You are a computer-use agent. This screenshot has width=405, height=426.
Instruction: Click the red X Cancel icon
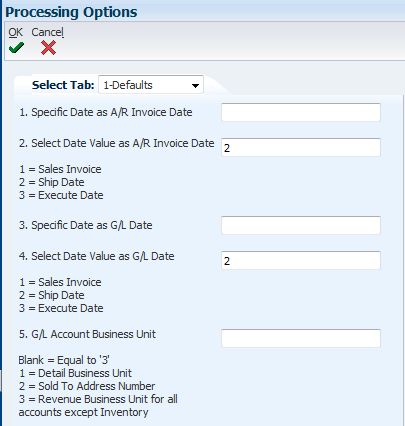(x=48, y=48)
